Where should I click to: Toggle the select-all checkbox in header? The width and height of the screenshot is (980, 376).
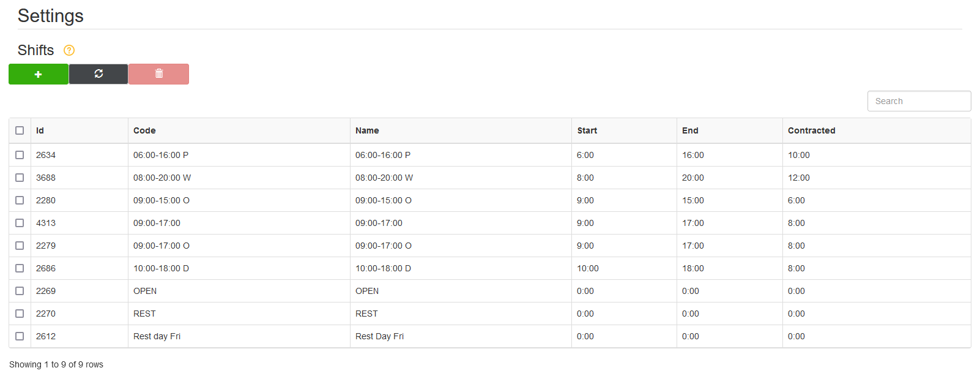tap(20, 130)
